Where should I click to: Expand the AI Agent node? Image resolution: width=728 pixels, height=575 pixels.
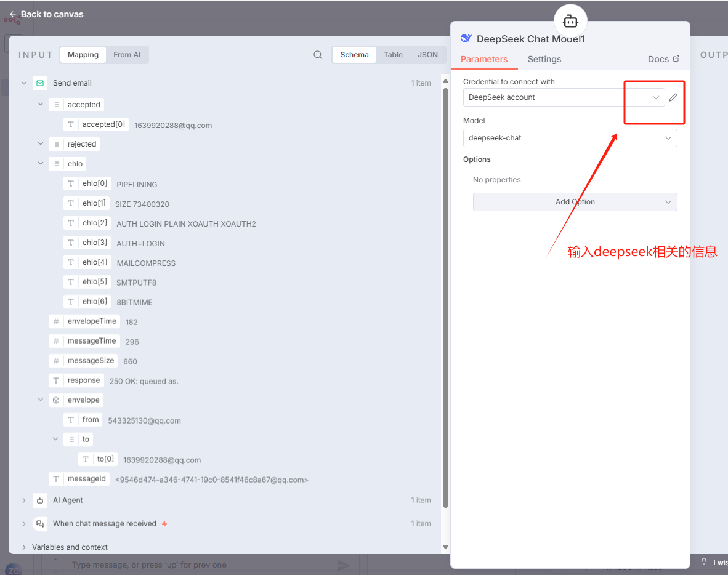(x=24, y=501)
